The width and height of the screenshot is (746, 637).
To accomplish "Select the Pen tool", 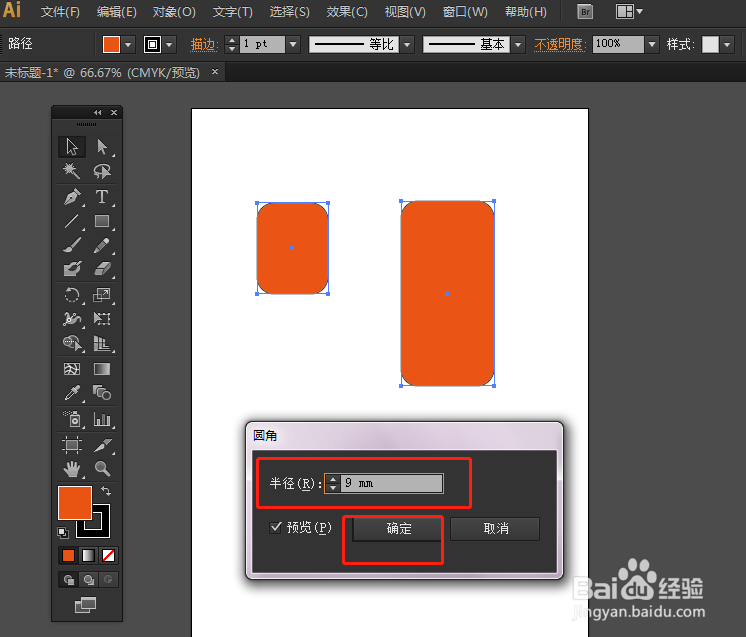I will coord(72,197).
